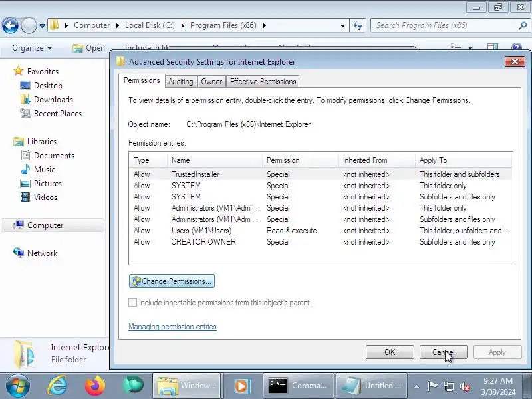532x399 pixels.
Task: Click the Explorer Back navigation arrow
Action: coord(10,25)
